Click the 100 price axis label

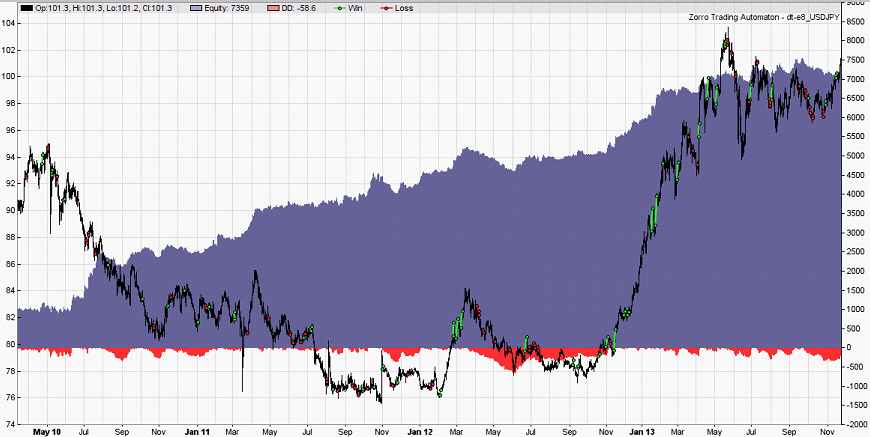pyautogui.click(x=8, y=77)
